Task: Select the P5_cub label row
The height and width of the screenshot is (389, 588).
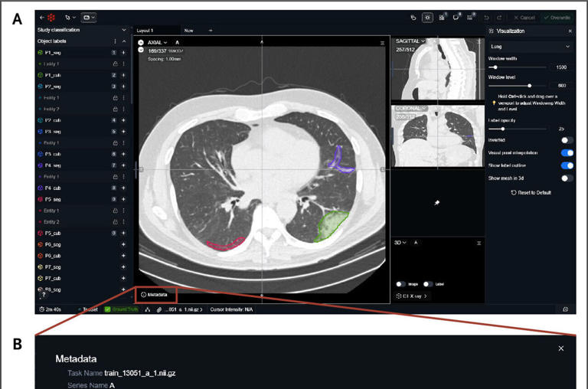Action: click(x=82, y=234)
